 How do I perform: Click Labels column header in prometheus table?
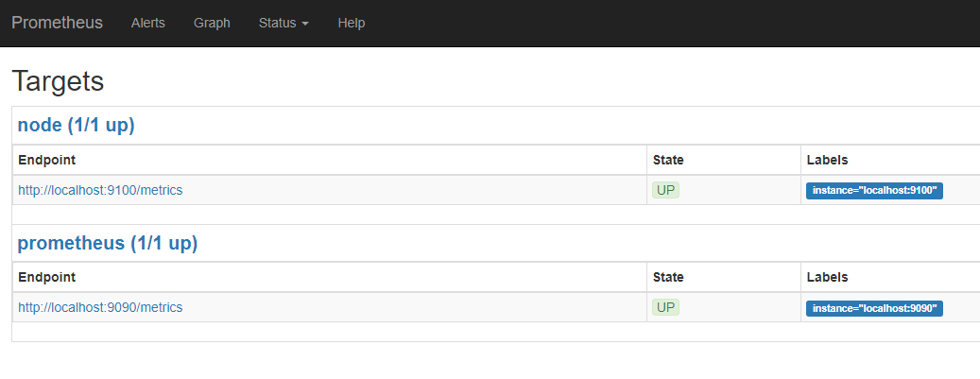click(x=827, y=277)
